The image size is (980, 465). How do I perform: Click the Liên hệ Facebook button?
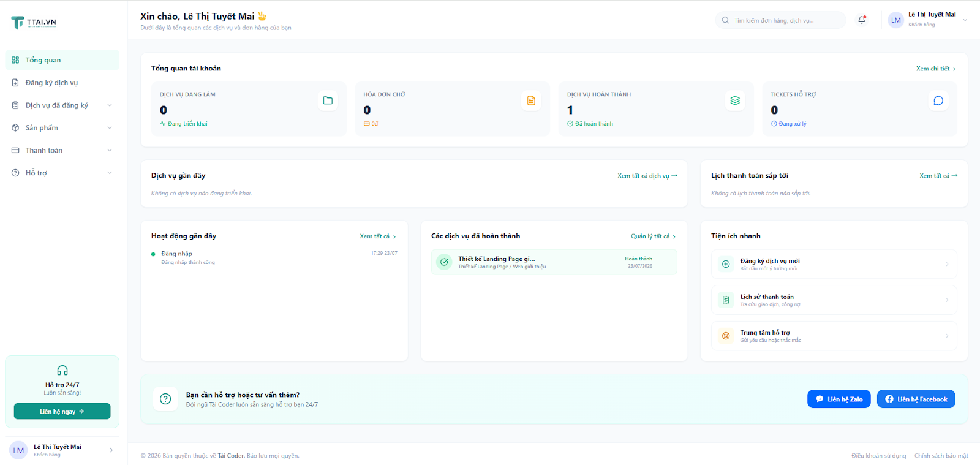[x=916, y=399]
